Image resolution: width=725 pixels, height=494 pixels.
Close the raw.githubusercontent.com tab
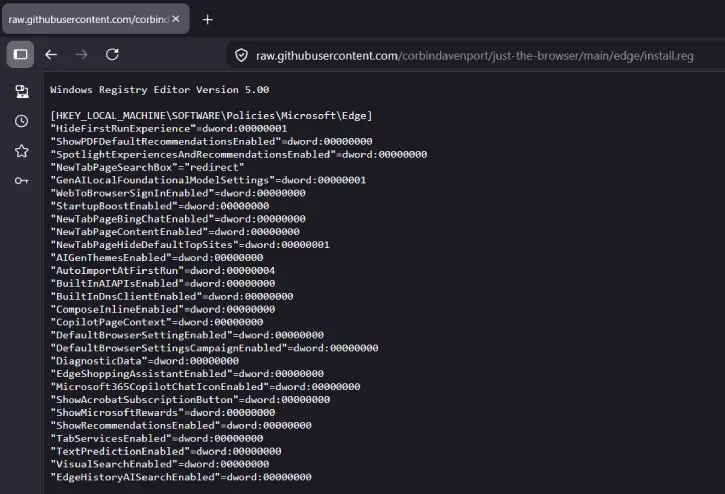(176, 19)
